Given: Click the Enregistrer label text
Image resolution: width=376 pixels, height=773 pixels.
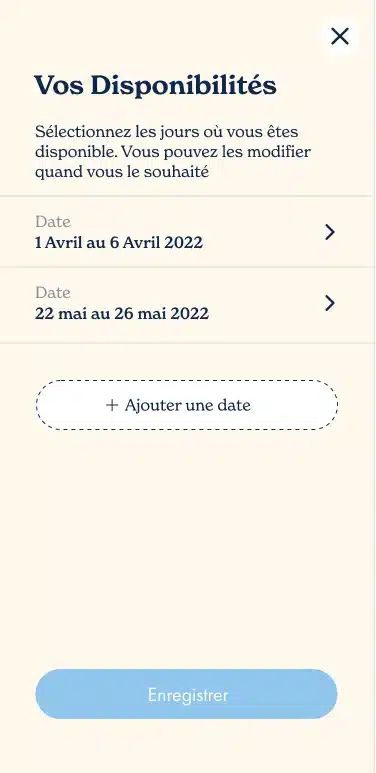Looking at the screenshot, I should [x=188, y=695].
